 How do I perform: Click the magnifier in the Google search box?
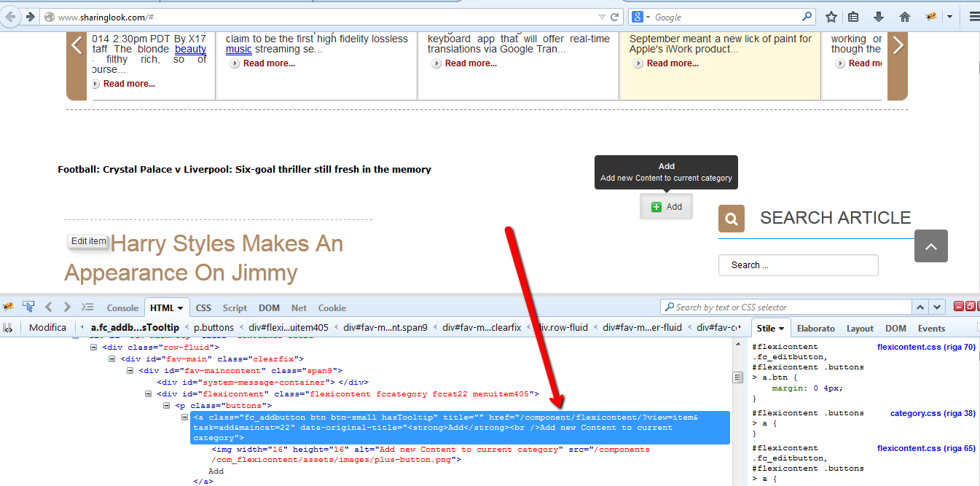coord(807,16)
